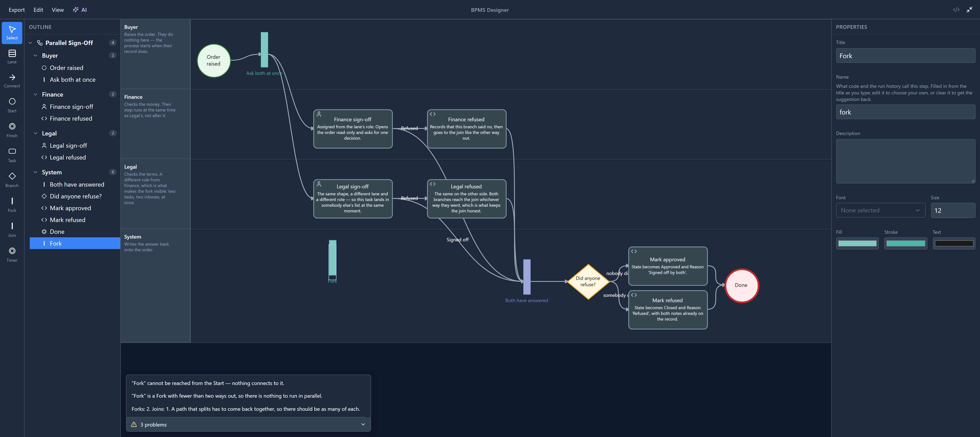Click the Size field showing 12
The width and height of the screenshot is (980, 437).
[953, 210]
